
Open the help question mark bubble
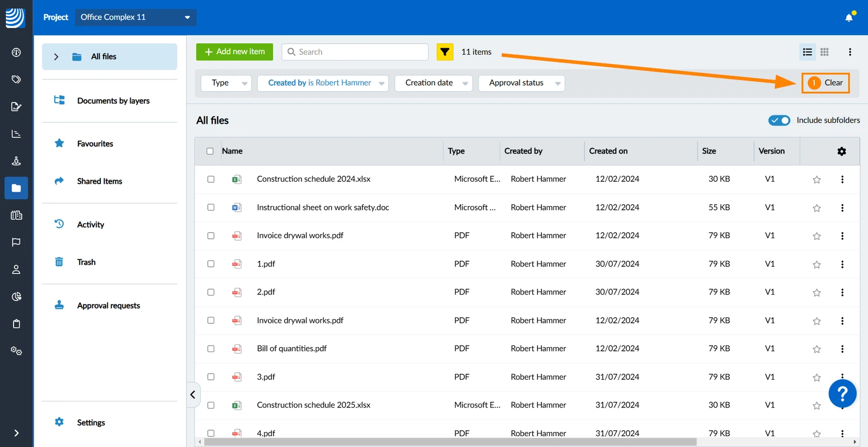point(843,394)
